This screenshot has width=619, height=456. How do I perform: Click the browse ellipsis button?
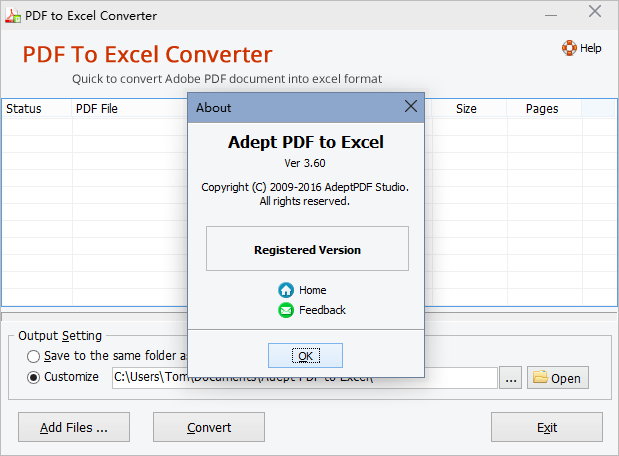point(510,378)
